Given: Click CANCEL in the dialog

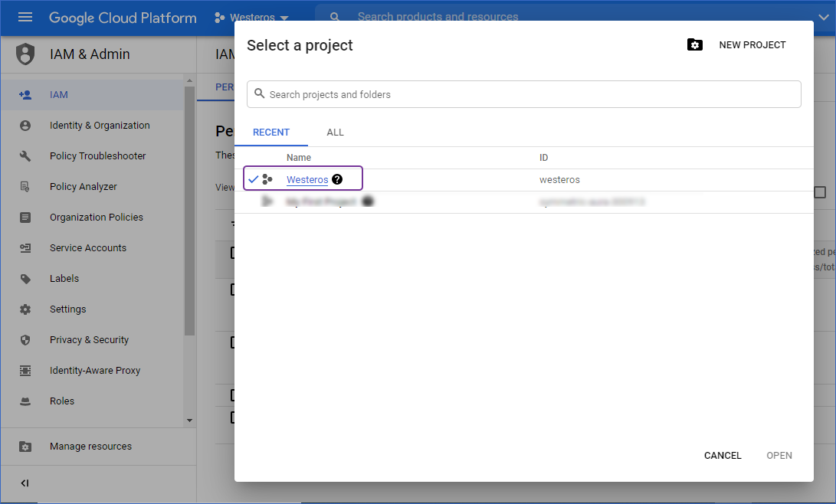Looking at the screenshot, I should click(723, 456).
